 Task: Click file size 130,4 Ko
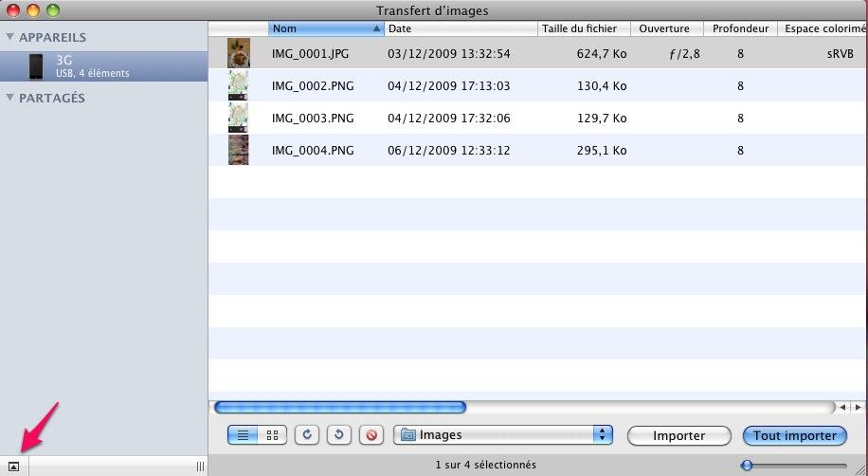(x=602, y=86)
